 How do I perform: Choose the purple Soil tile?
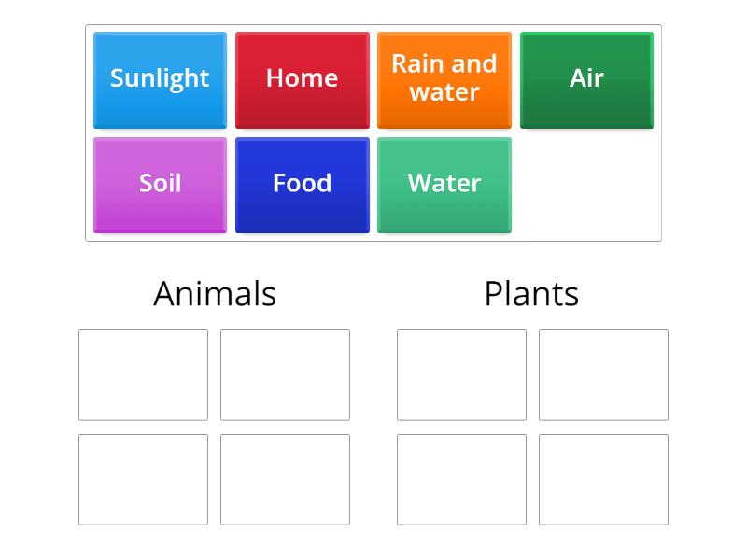(x=160, y=185)
